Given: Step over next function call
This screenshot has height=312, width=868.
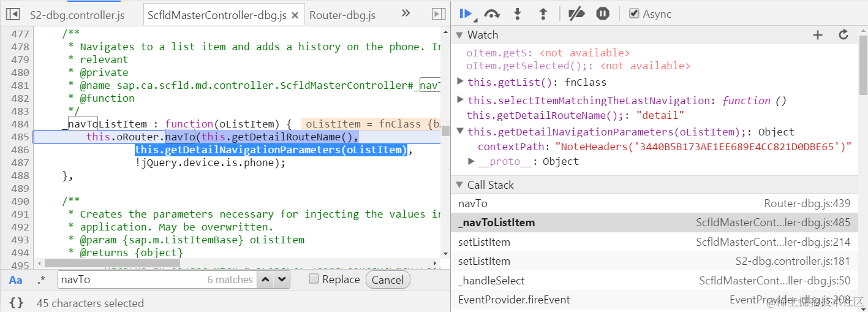Looking at the screenshot, I should point(491,13).
